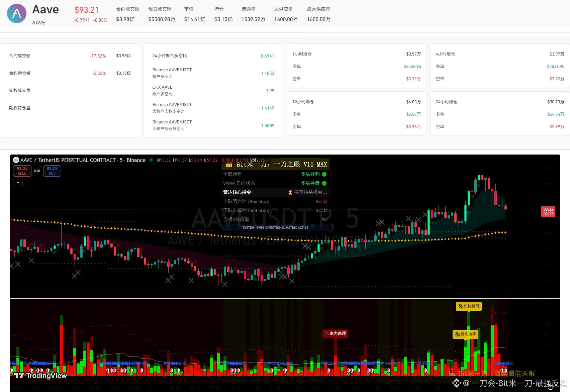Select the 主力逃顶 marker on volume pane
Image resolution: width=570 pixels, height=392 pixels.
(335, 333)
